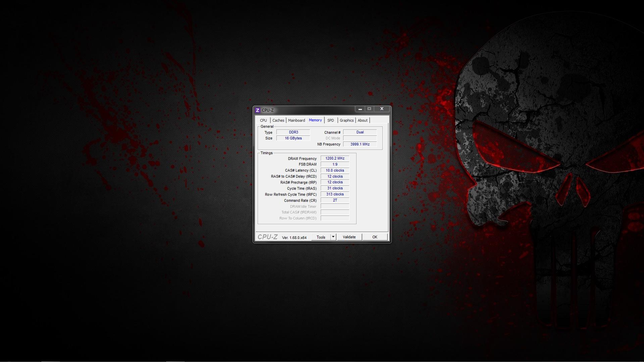The width and height of the screenshot is (644, 362).
Task: Click the empty DC Mode field
Action: [x=360, y=138]
